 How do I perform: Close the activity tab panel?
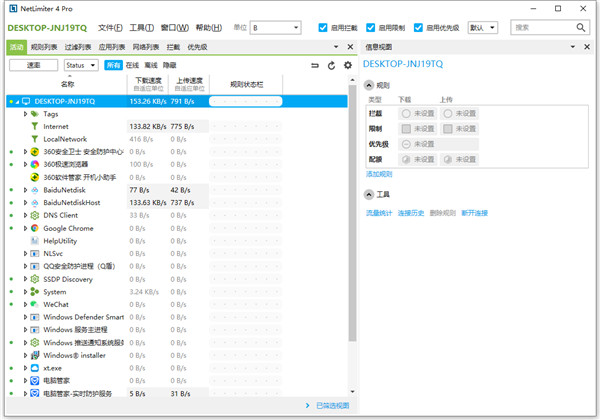tap(350, 47)
